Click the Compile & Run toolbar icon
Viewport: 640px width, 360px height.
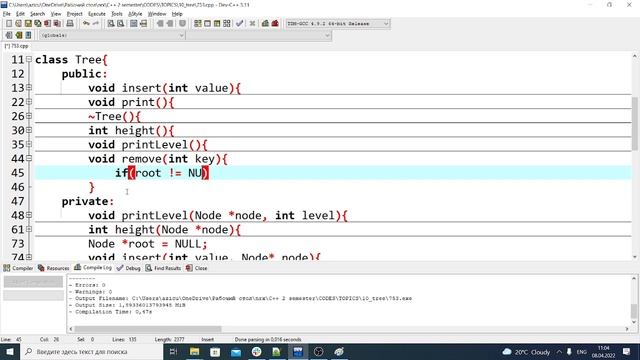point(217,24)
